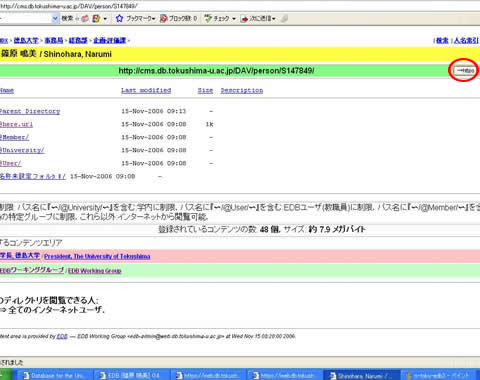Viewport: 480px width, 380px height.
Task: Open 事務局 breadcrumb link
Action: coord(54,40)
